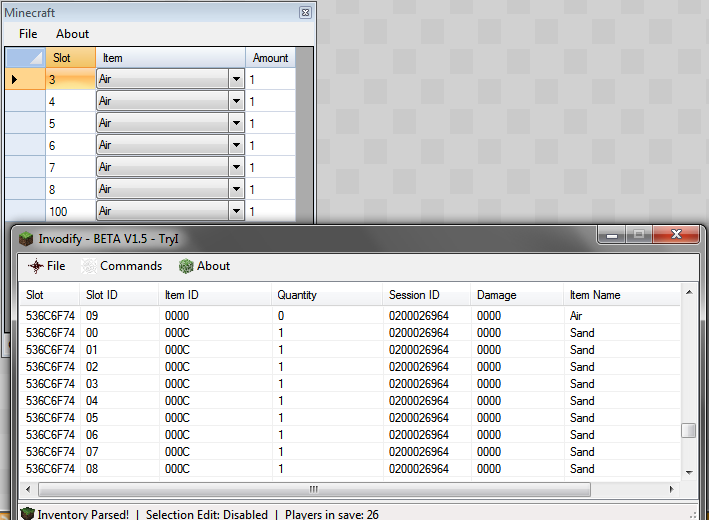Click the horizontal scrollbar right arrow

[671, 489]
